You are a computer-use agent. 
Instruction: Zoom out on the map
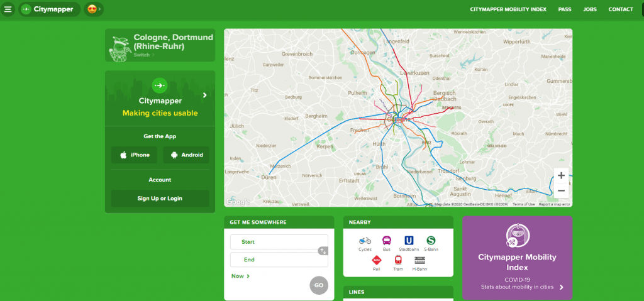coord(561,190)
